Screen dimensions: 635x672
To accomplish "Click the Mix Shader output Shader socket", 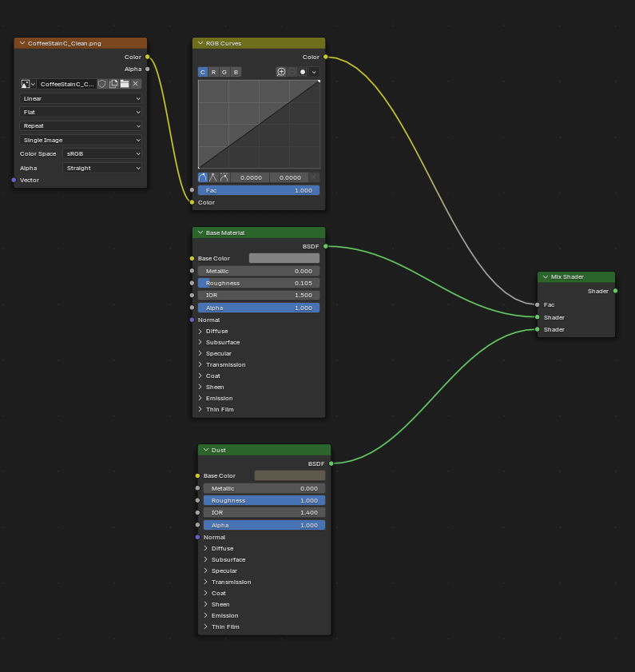I will click(x=615, y=291).
